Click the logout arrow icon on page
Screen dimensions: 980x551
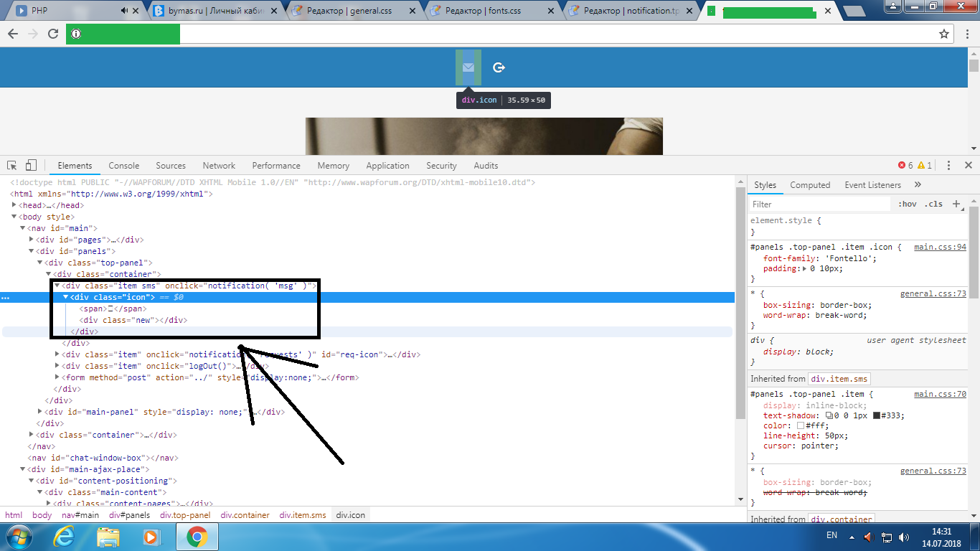[x=499, y=67]
